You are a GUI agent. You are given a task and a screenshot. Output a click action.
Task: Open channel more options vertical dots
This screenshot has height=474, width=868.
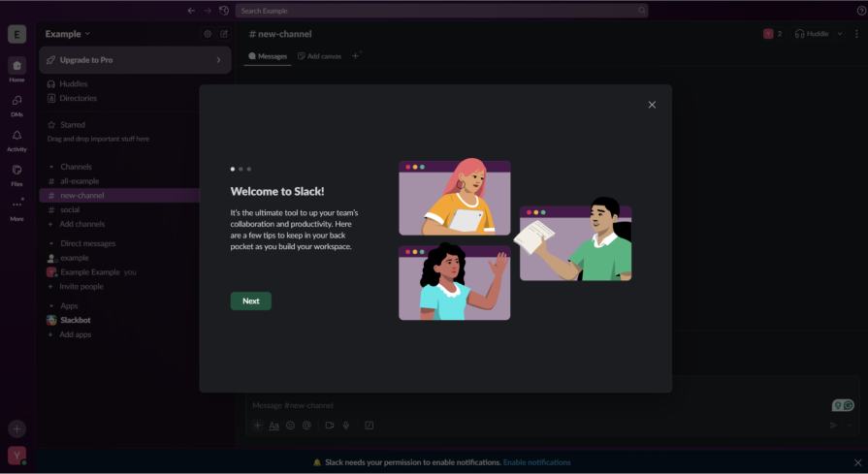(x=857, y=34)
